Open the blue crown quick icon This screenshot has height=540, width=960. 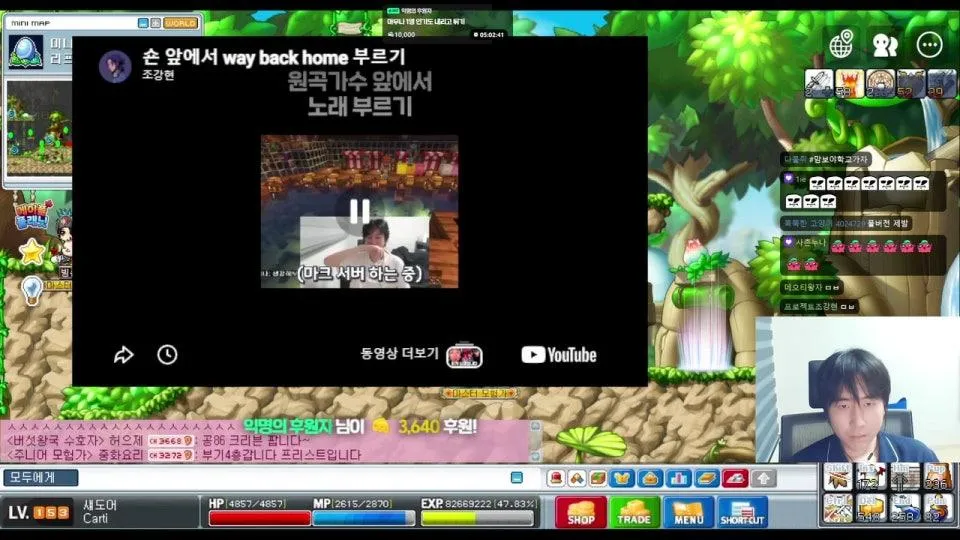pyautogui.click(x=650, y=478)
